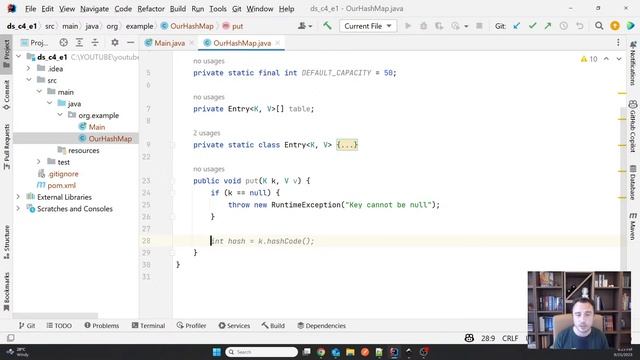
Task: Collapse All icon in Project panel
Action: click(95, 42)
